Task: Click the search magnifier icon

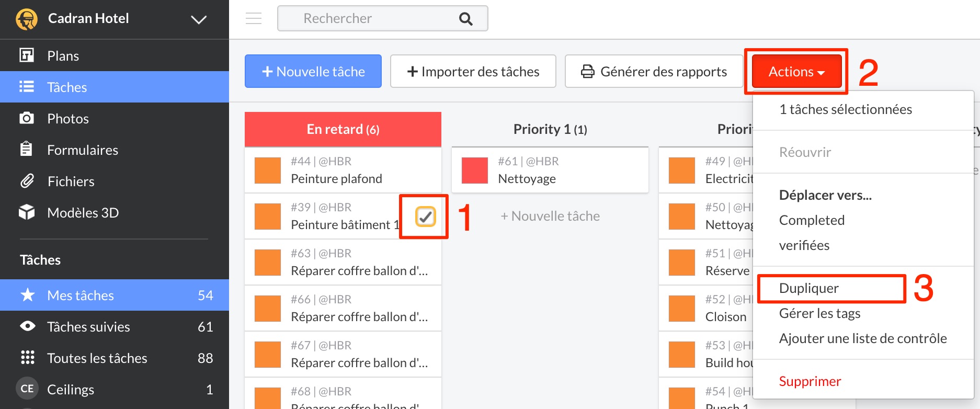Action: click(x=465, y=19)
